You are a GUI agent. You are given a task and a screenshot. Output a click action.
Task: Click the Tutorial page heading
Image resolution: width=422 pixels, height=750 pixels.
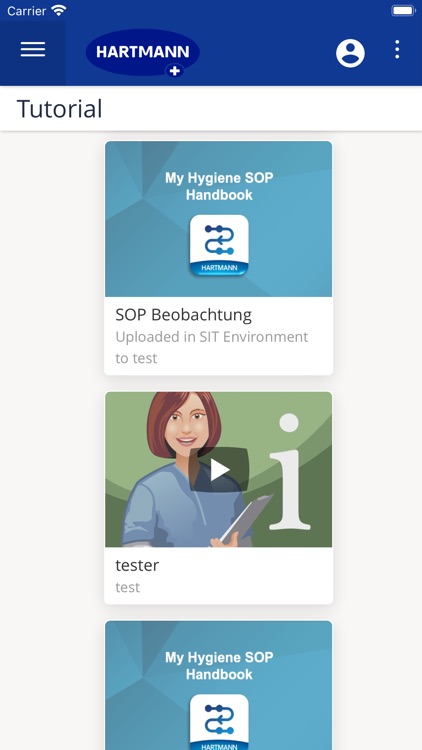click(x=60, y=109)
